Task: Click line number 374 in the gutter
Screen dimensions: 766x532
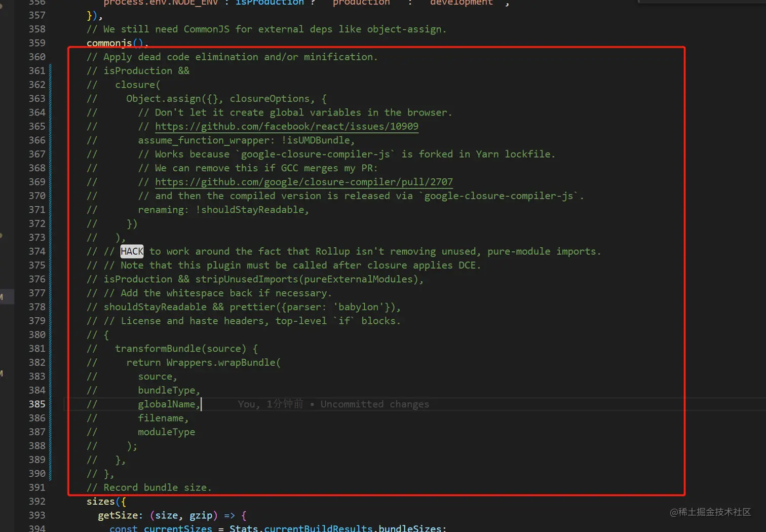Action: point(37,251)
